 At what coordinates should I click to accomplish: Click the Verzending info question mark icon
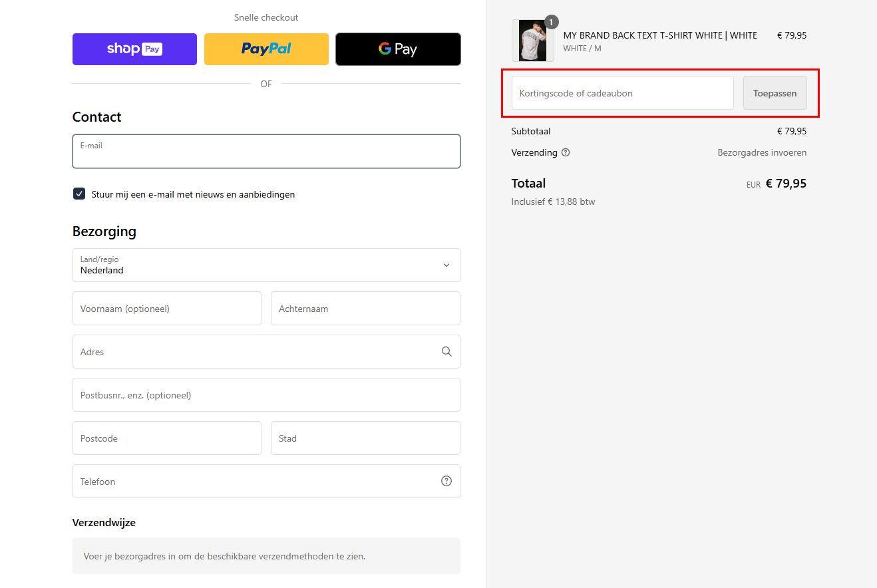[566, 152]
